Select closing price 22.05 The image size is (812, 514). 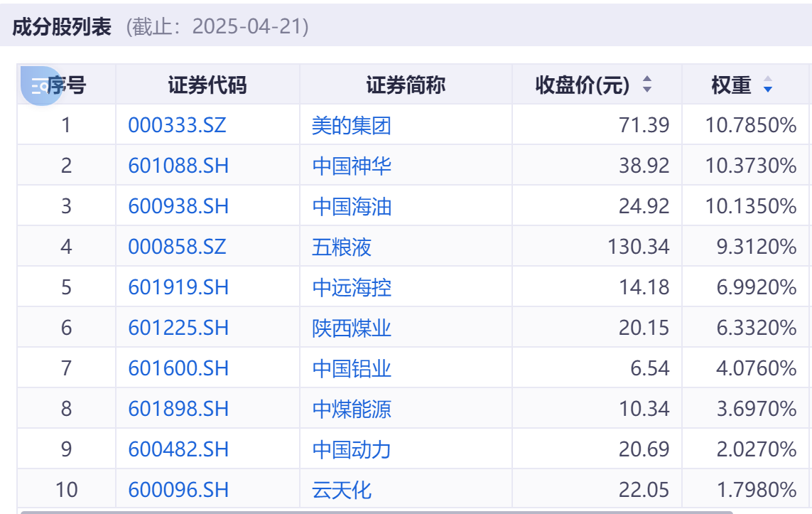click(x=644, y=490)
